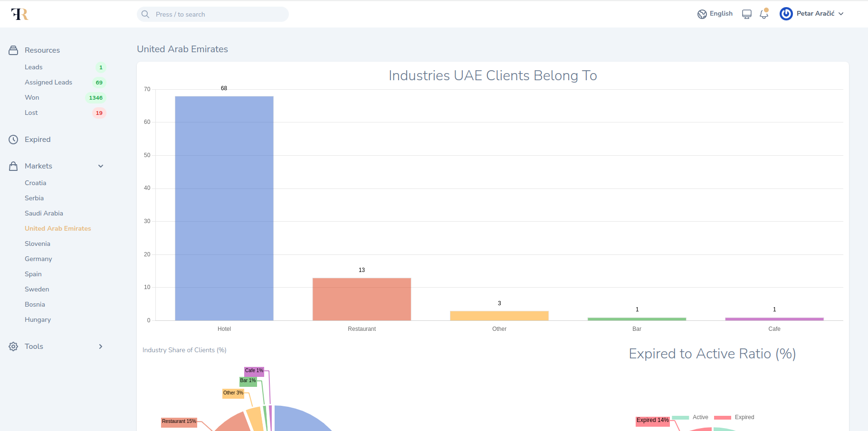The height and width of the screenshot is (431, 868).
Task: Click the blue Hotel bar
Action: (224, 209)
